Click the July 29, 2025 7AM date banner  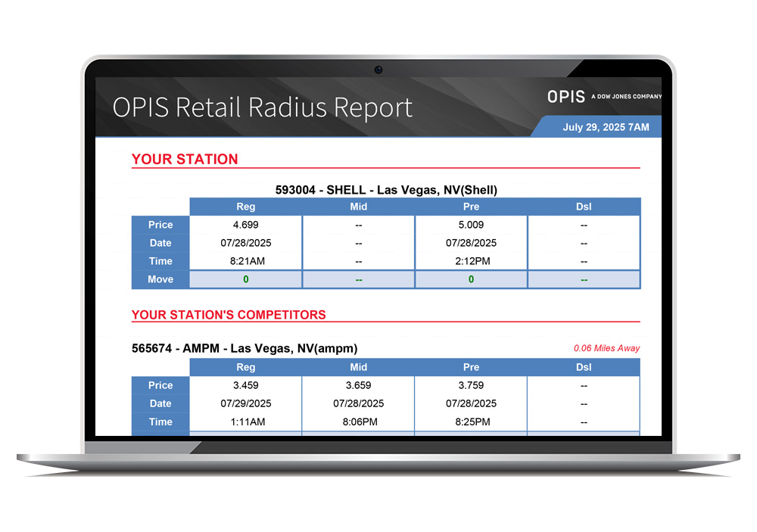pos(606,127)
